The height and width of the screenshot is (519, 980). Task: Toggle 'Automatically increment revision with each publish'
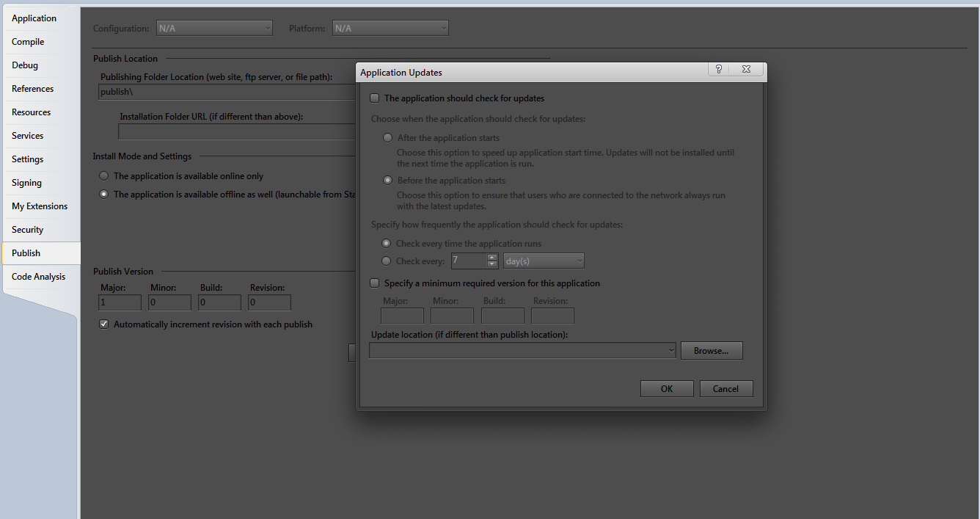104,324
